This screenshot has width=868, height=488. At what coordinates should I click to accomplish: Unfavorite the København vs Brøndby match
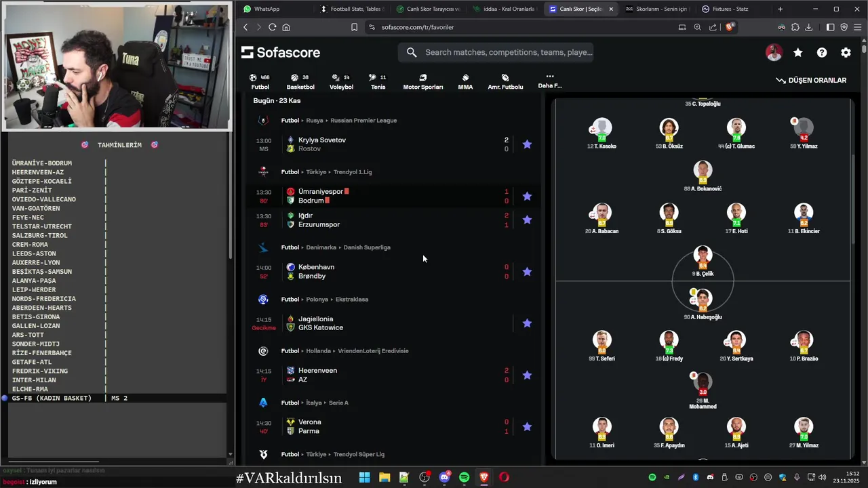click(x=527, y=272)
